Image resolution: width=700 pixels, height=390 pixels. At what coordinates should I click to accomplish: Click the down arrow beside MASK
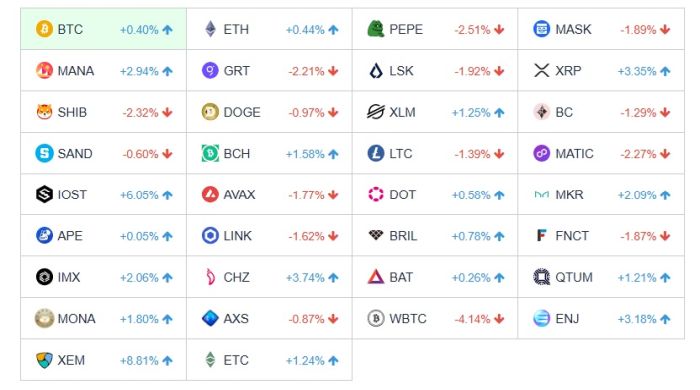click(665, 30)
